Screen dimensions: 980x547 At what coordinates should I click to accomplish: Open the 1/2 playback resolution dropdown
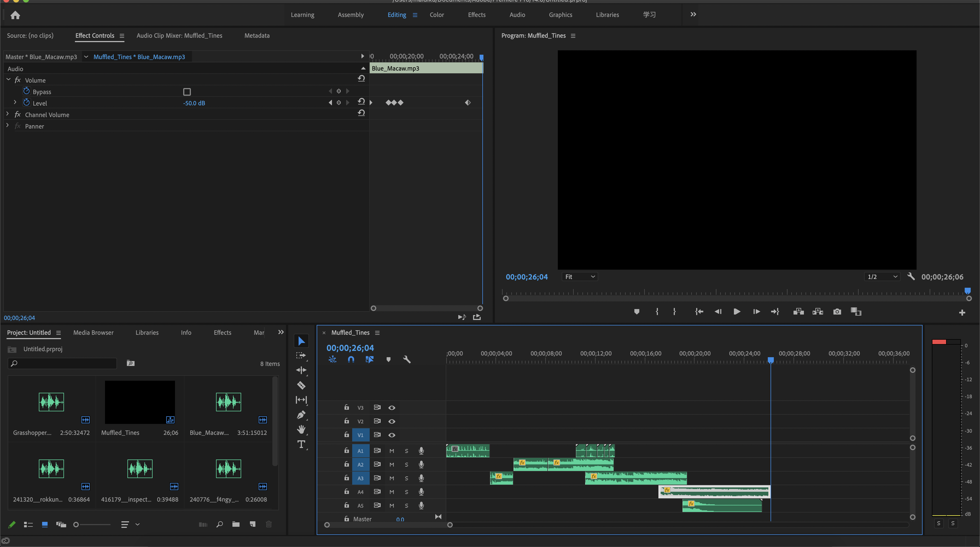pos(882,277)
